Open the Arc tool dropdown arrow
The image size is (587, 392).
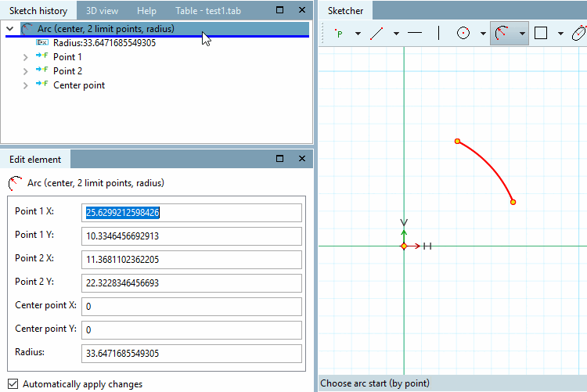click(521, 34)
